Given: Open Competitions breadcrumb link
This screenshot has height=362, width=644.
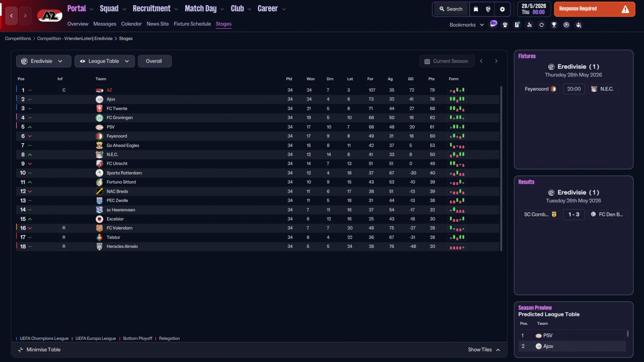Looking at the screenshot, I should (18, 39).
